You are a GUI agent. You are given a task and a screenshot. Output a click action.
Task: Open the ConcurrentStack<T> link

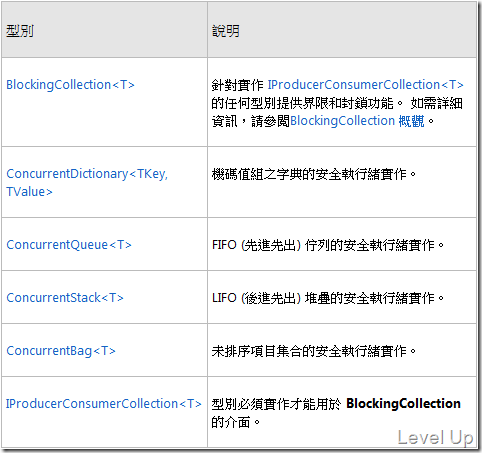point(65,297)
